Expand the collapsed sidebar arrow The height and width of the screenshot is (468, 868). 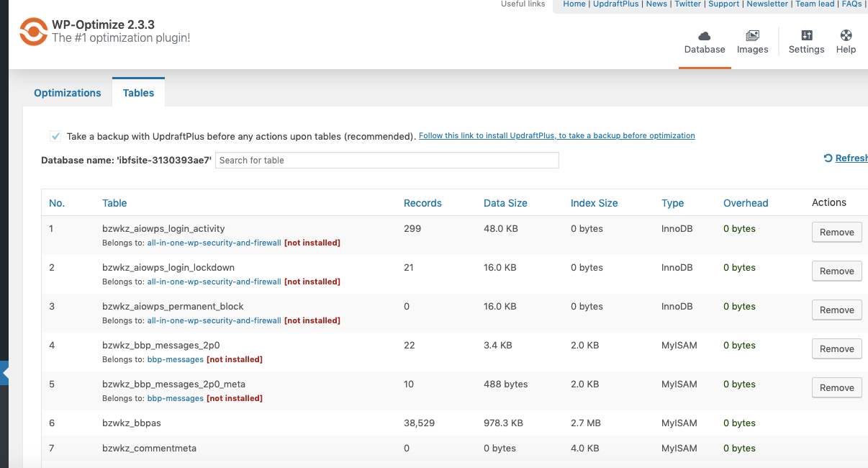point(4,374)
